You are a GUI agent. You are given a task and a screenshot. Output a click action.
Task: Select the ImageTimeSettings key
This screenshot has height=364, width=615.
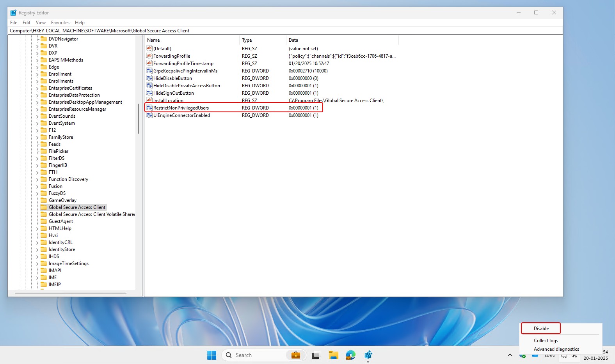click(69, 263)
